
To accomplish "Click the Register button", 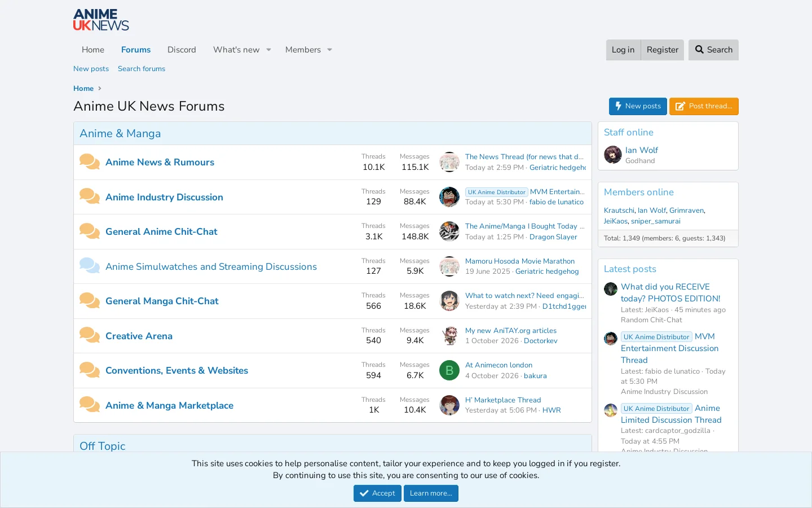I will pos(663,50).
